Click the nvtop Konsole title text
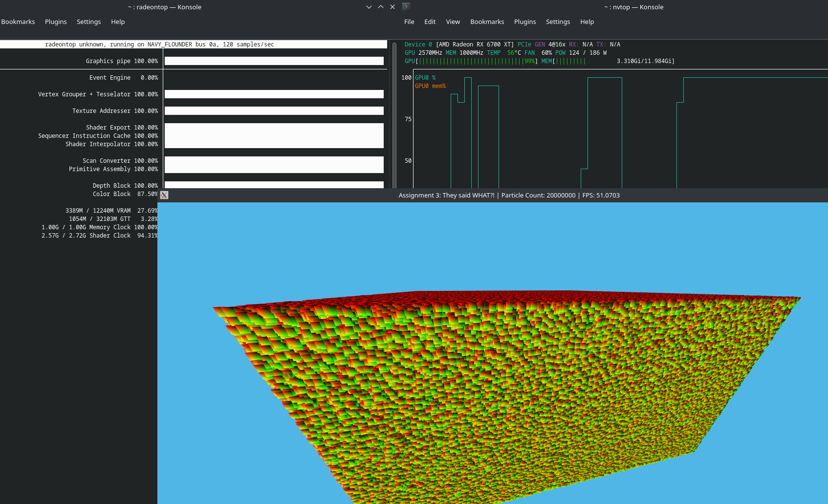Image resolution: width=828 pixels, height=504 pixels. pos(633,7)
